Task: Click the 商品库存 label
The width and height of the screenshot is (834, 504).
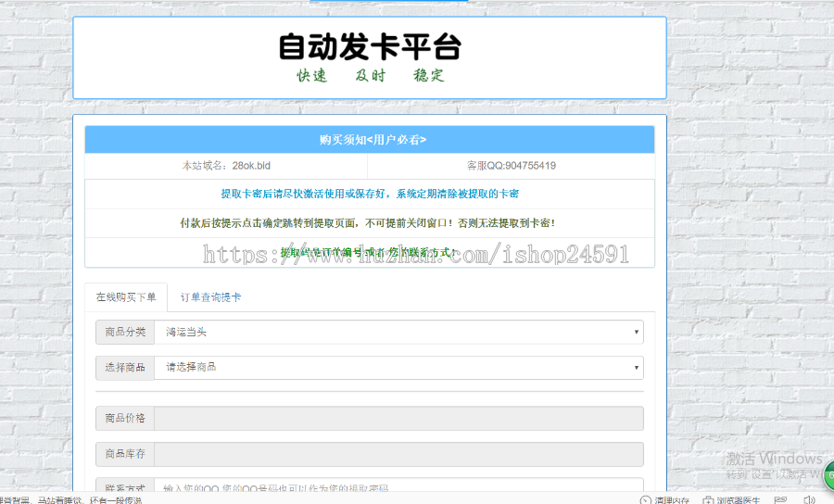Action: (x=125, y=454)
